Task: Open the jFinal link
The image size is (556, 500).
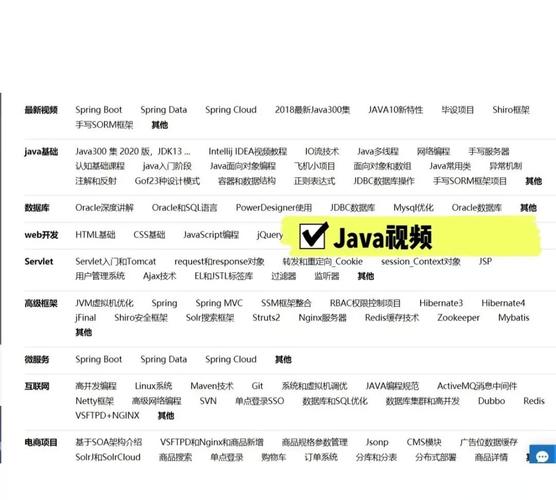Action: pyautogui.click(x=85, y=318)
